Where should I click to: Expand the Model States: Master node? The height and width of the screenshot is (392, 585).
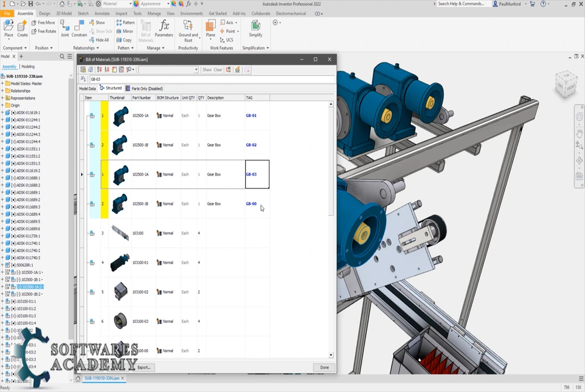2,84
